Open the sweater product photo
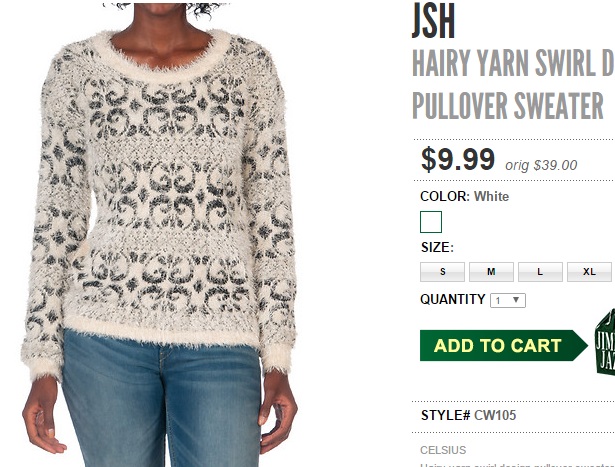The image size is (615, 467). (x=160, y=234)
